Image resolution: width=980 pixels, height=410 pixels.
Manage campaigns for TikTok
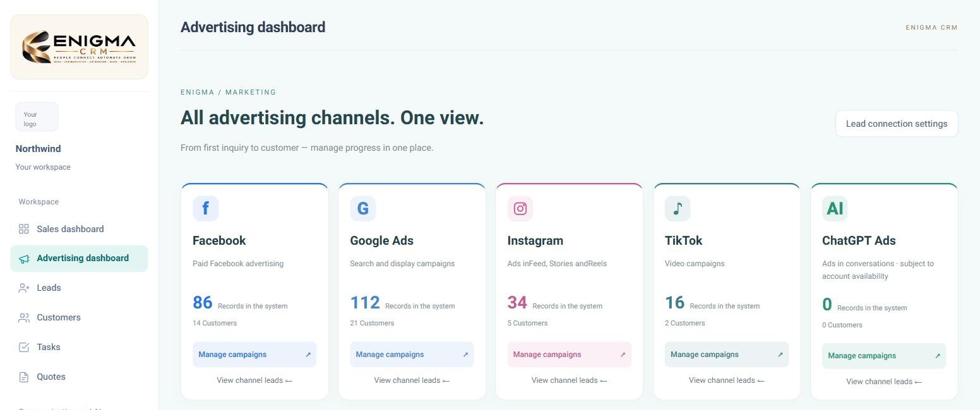[x=727, y=354]
